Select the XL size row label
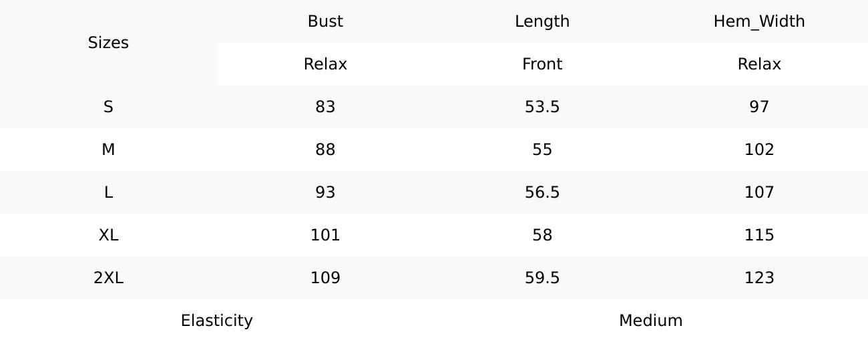Screen dimensions: 868x342 click(108, 235)
